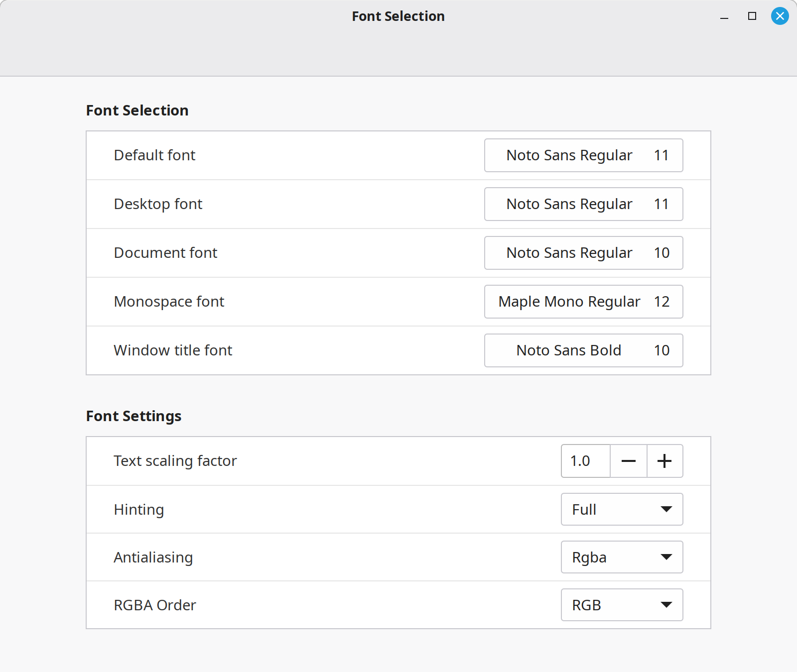Screen dimensions: 797x672
Task: Pick the Monospace font Maple Mono Regular
Action: (583, 302)
